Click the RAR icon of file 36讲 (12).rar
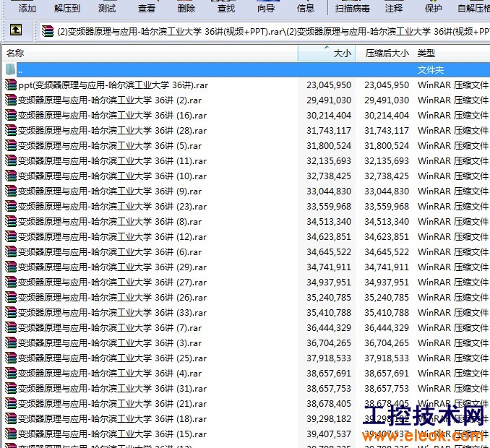The image size is (490, 448). coord(11,236)
